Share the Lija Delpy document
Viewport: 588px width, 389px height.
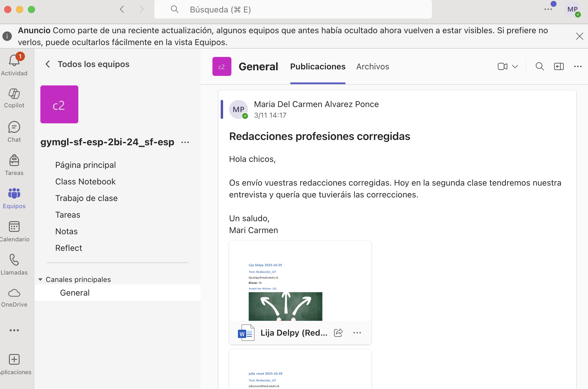(338, 333)
